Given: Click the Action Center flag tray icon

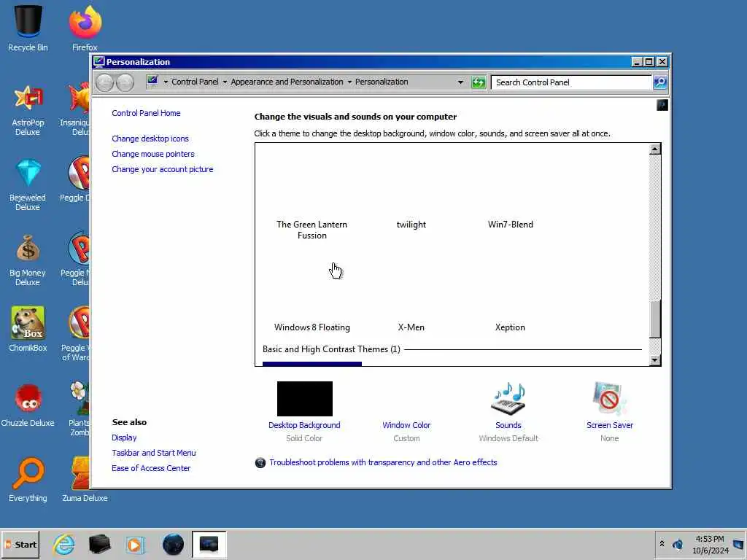Looking at the screenshot, I should pyautogui.click(x=738, y=544).
